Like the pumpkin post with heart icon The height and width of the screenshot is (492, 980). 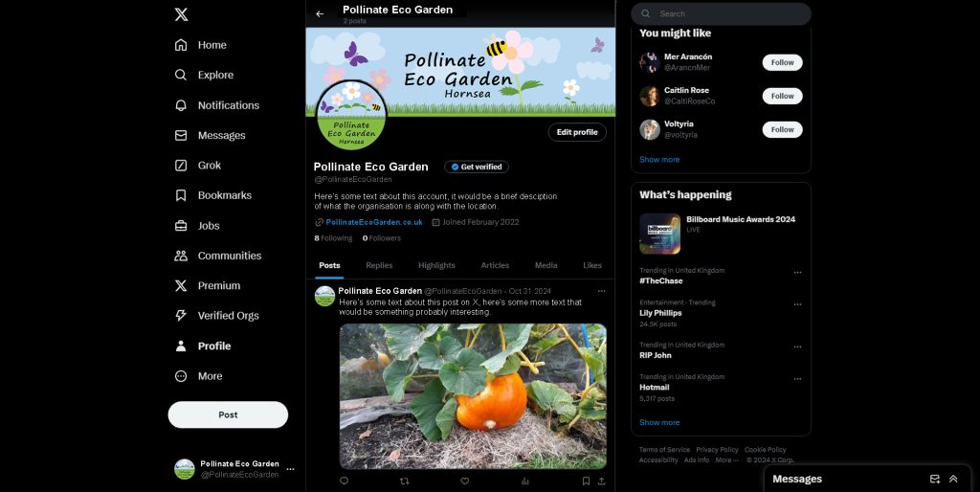(464, 481)
